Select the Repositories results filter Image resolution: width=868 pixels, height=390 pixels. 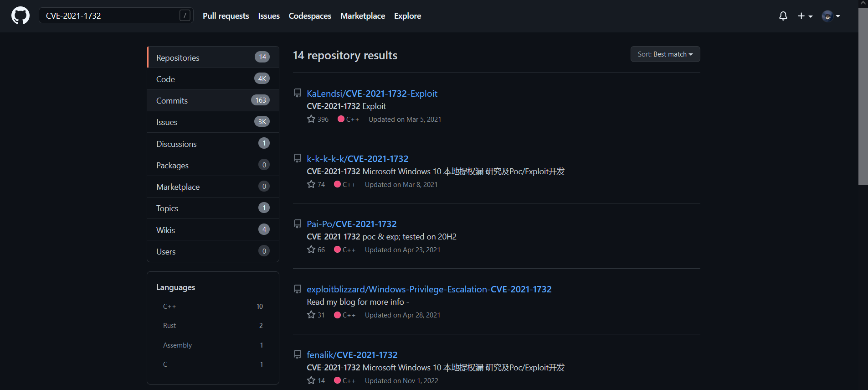(x=213, y=57)
